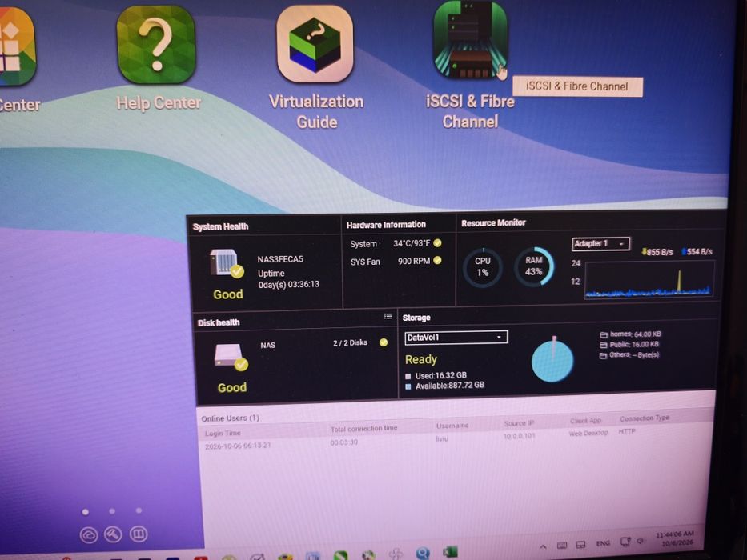Click the volume icon in system tray
The width and height of the screenshot is (747, 560).
(640, 542)
